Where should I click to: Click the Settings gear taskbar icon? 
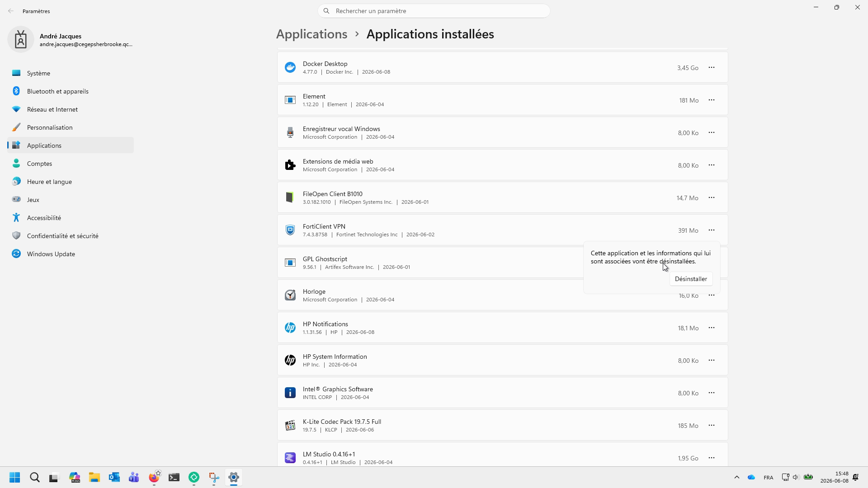click(234, 477)
